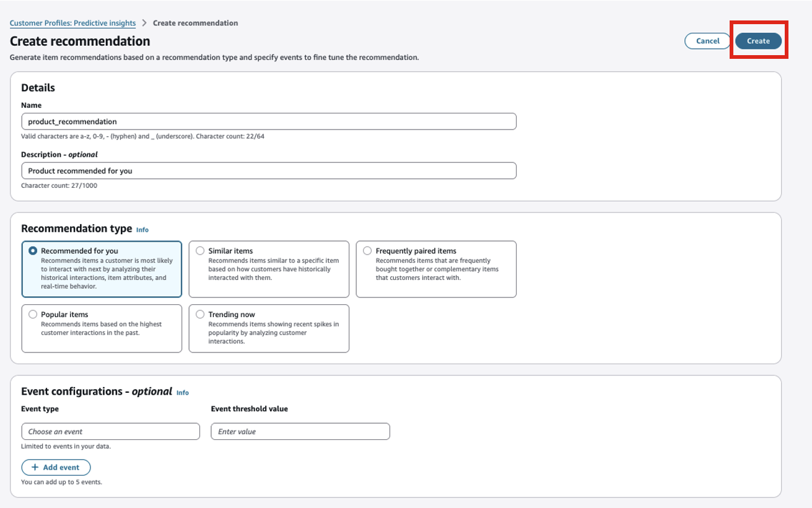Select the Similar items radio option
812x508 pixels.
[200, 251]
